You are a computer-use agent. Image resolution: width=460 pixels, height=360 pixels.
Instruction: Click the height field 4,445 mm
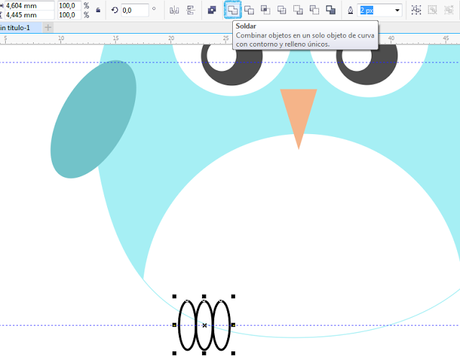[x=29, y=15]
